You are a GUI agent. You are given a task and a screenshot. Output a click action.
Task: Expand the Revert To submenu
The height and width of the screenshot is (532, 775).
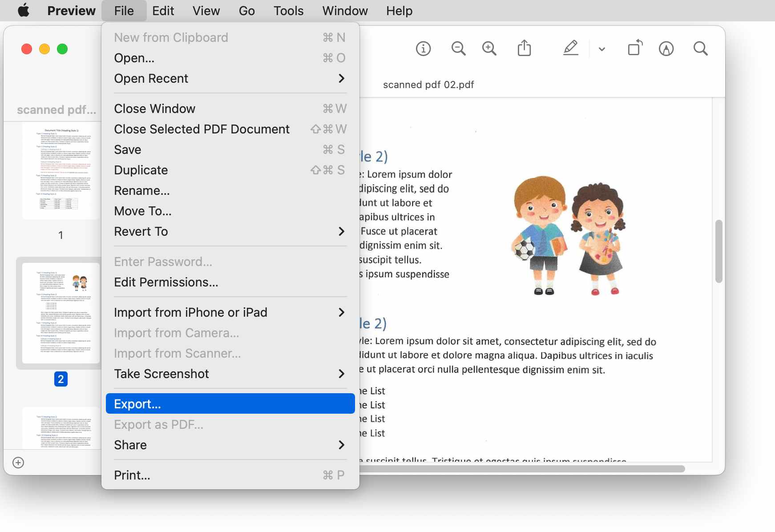141,231
